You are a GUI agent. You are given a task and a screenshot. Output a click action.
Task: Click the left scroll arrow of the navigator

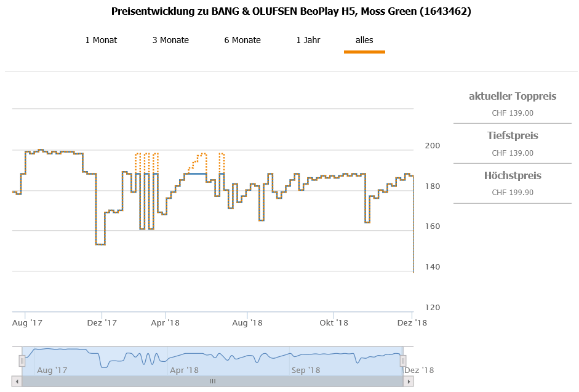[17, 382]
